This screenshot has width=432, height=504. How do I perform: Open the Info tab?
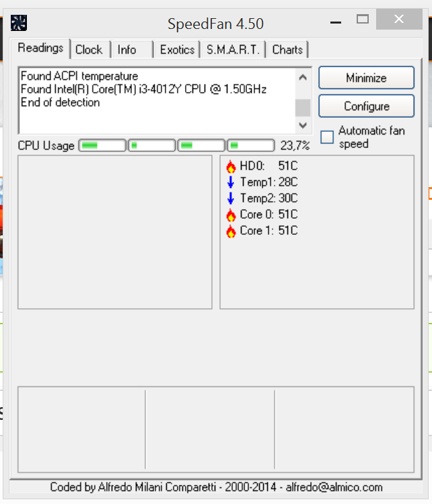127,50
